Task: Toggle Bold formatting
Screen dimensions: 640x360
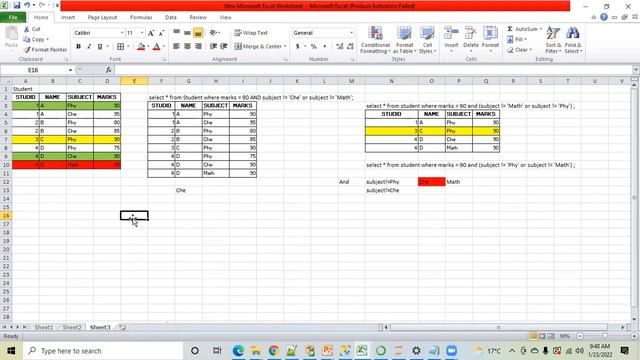Action: point(78,47)
